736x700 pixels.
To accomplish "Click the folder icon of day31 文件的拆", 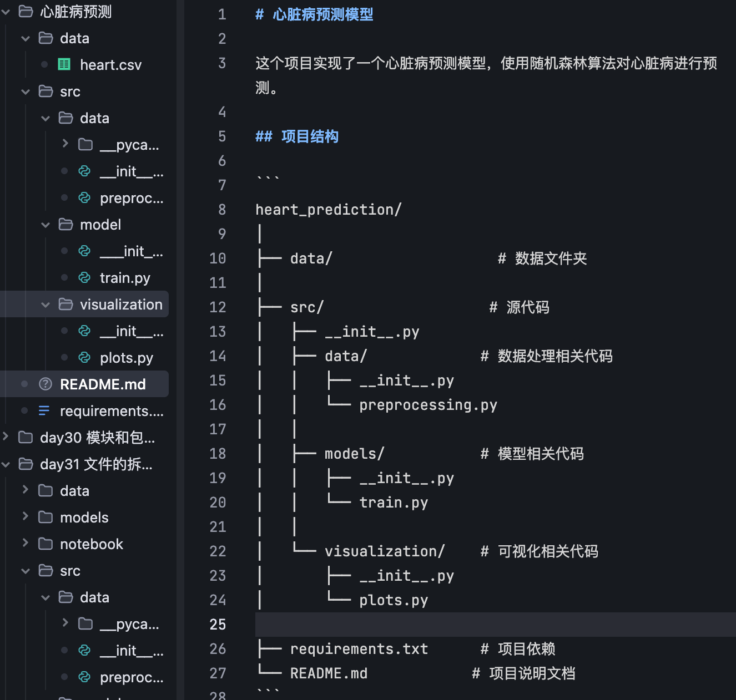I will (26, 464).
